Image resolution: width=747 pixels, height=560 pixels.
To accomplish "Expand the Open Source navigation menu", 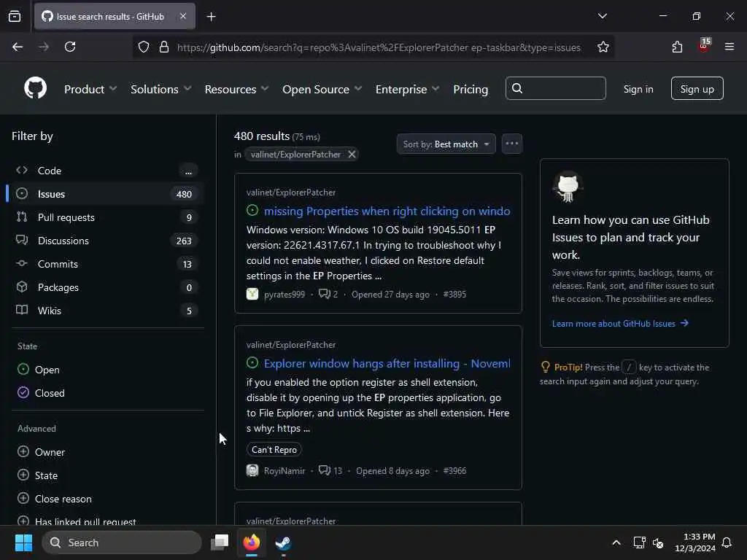I will pos(322,89).
